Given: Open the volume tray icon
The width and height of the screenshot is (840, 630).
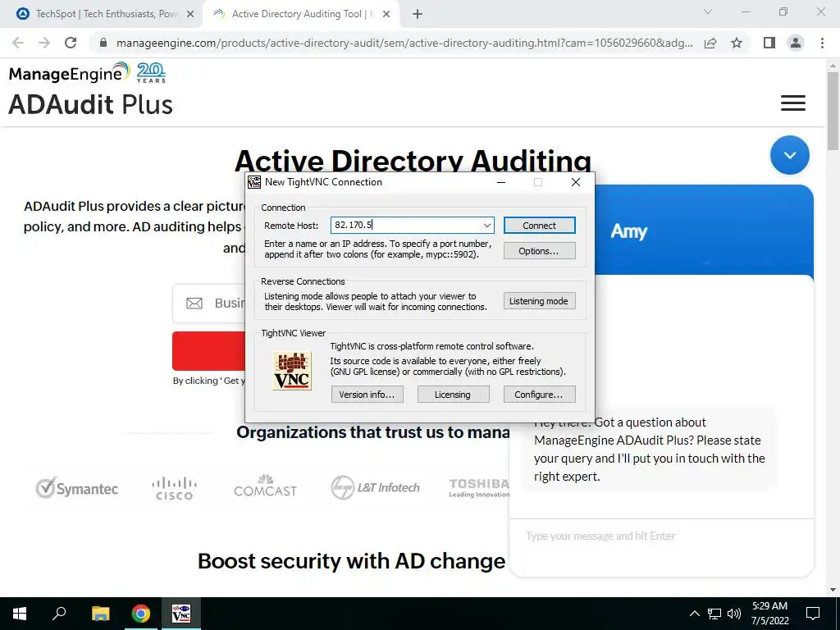Looking at the screenshot, I should (734, 614).
